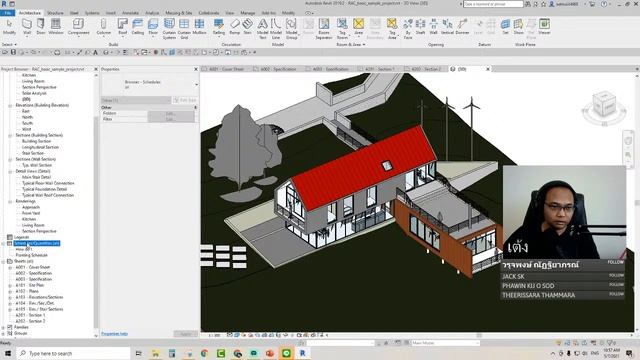Collapse the Detail Views (Detail) node
The image size is (640, 360).
click(10, 171)
